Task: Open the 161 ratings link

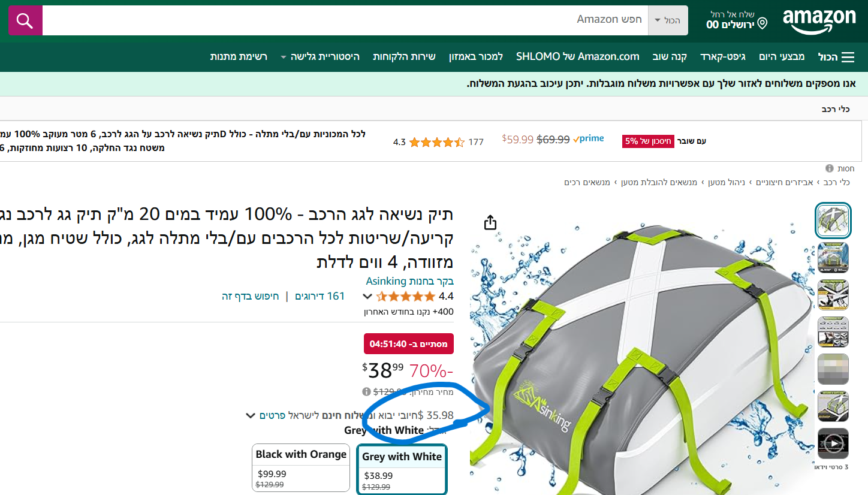Action: 320,296
